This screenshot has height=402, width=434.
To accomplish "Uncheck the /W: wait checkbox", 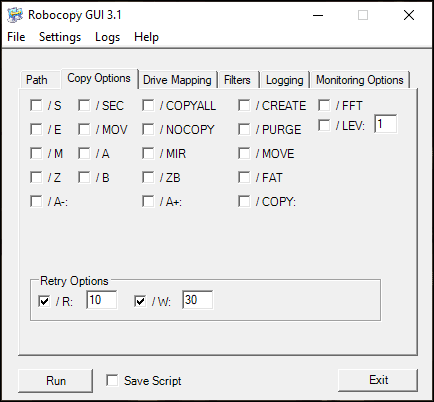I will (x=140, y=302).
